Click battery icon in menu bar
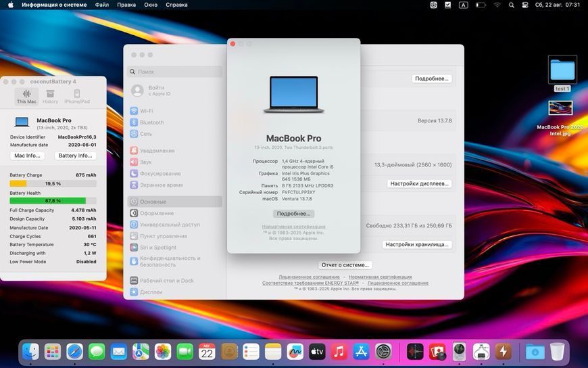This screenshot has height=368, width=588. (x=481, y=5)
